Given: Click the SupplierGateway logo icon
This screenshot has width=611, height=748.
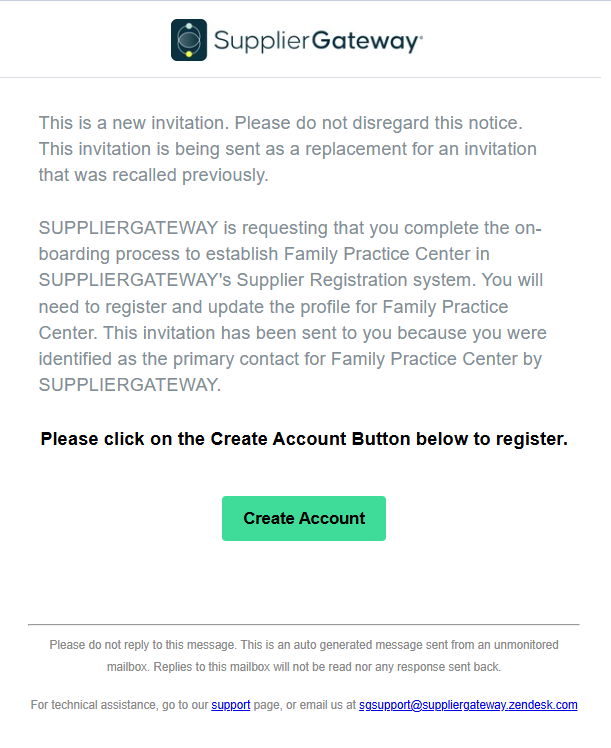Looking at the screenshot, I should [x=189, y=40].
